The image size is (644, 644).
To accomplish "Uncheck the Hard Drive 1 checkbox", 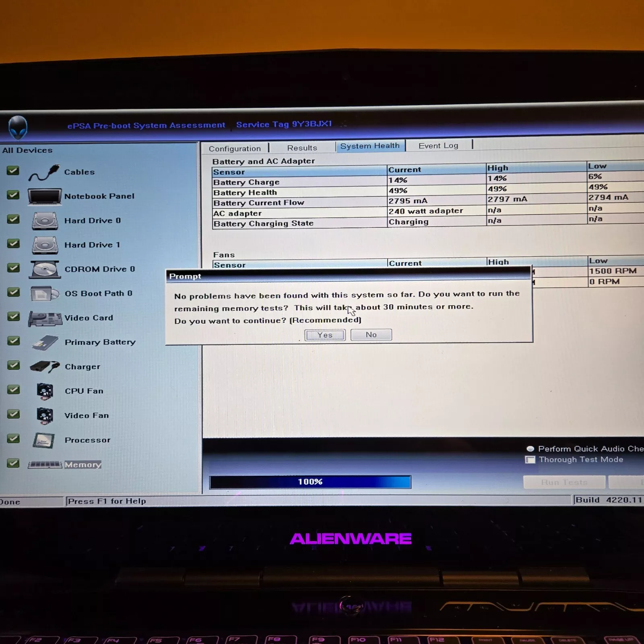I will coord(13,244).
